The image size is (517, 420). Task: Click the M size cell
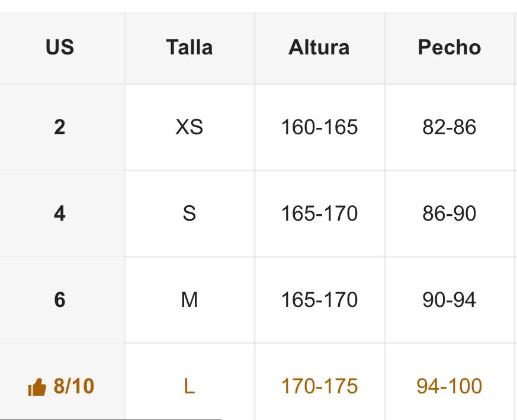coord(190,300)
